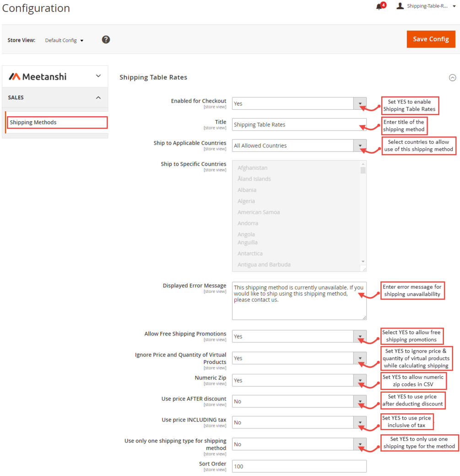
Task: Collapse the Shipping Table Rates section
Action: (x=452, y=78)
